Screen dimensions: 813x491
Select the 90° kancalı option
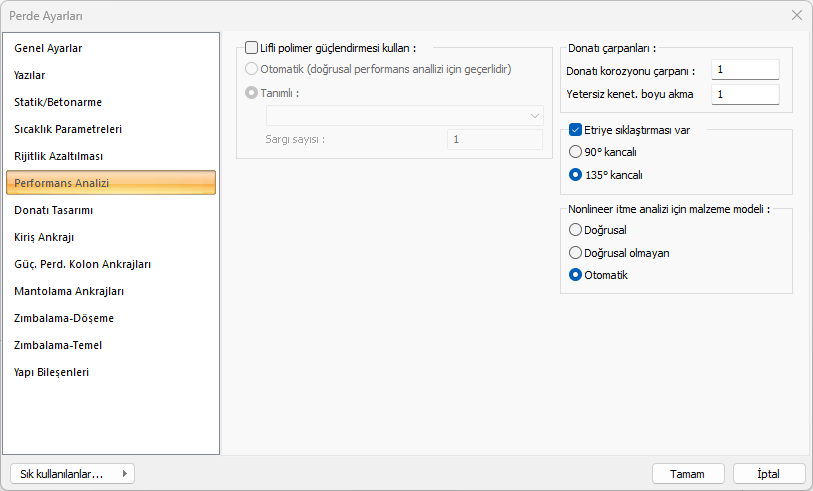coord(575,152)
